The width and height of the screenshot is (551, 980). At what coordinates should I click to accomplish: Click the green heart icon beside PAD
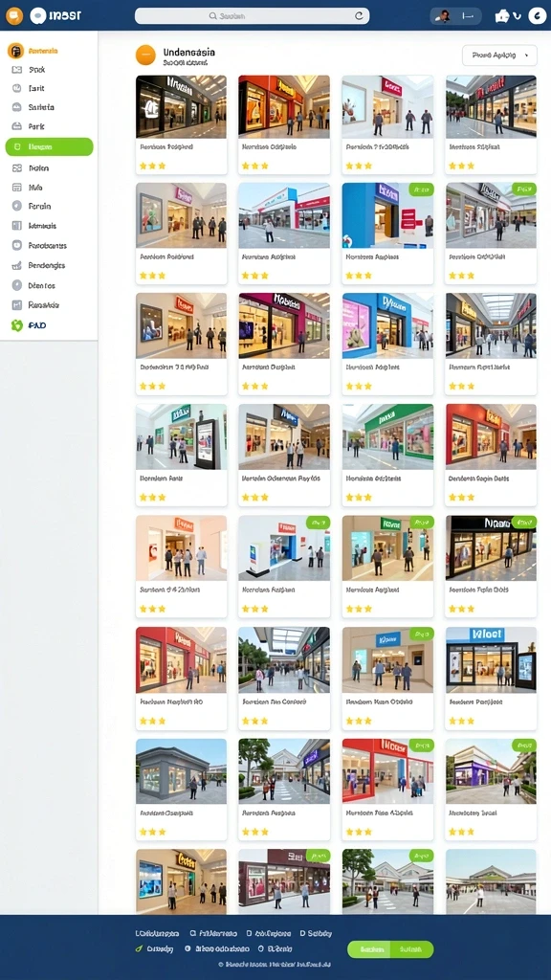click(x=17, y=325)
